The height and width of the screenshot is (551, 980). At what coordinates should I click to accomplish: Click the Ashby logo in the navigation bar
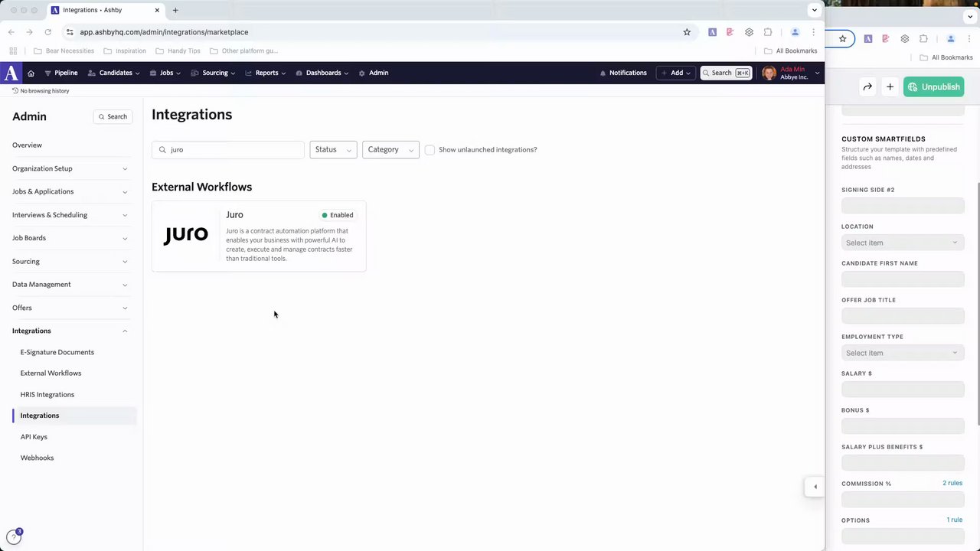click(11, 73)
